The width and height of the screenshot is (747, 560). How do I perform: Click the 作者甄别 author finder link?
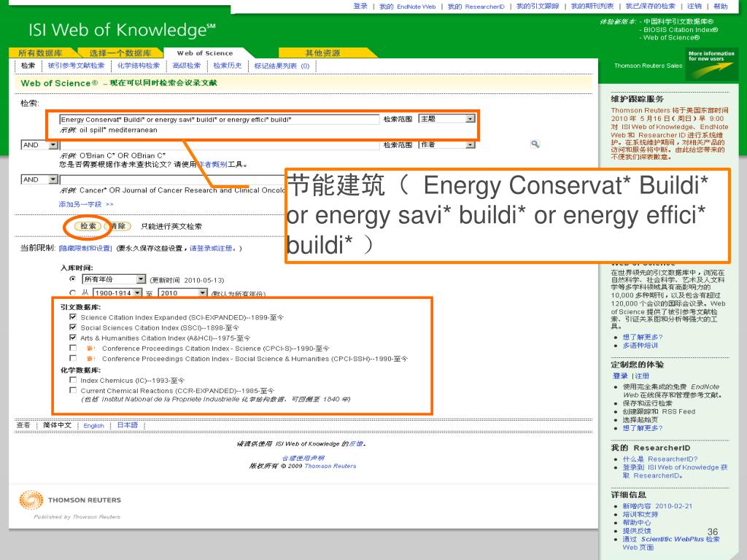[212, 164]
